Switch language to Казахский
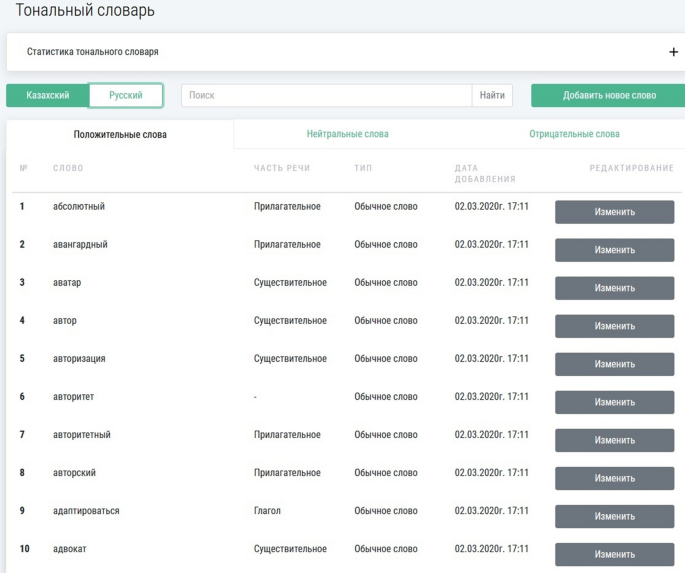This screenshot has height=573, width=685. (47, 95)
